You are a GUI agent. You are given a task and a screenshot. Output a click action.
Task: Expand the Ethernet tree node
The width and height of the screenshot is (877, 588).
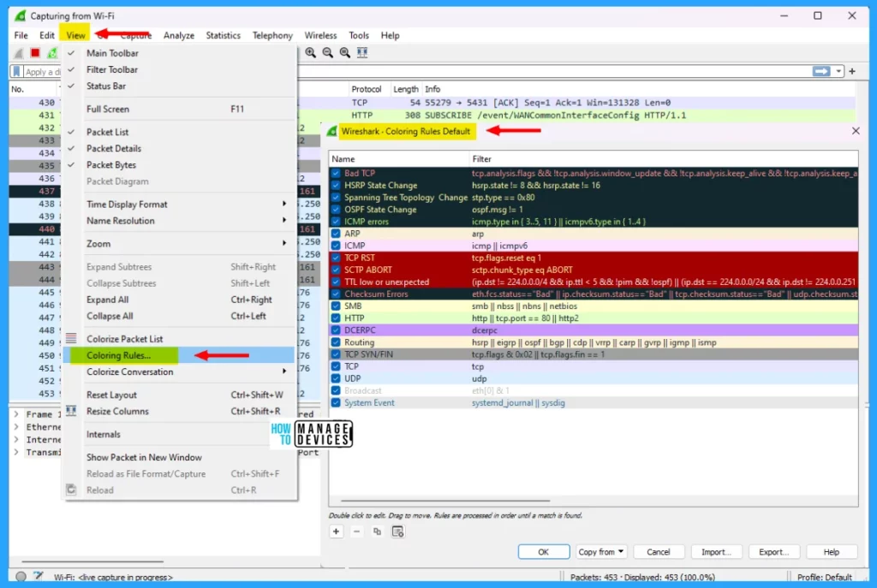16,427
